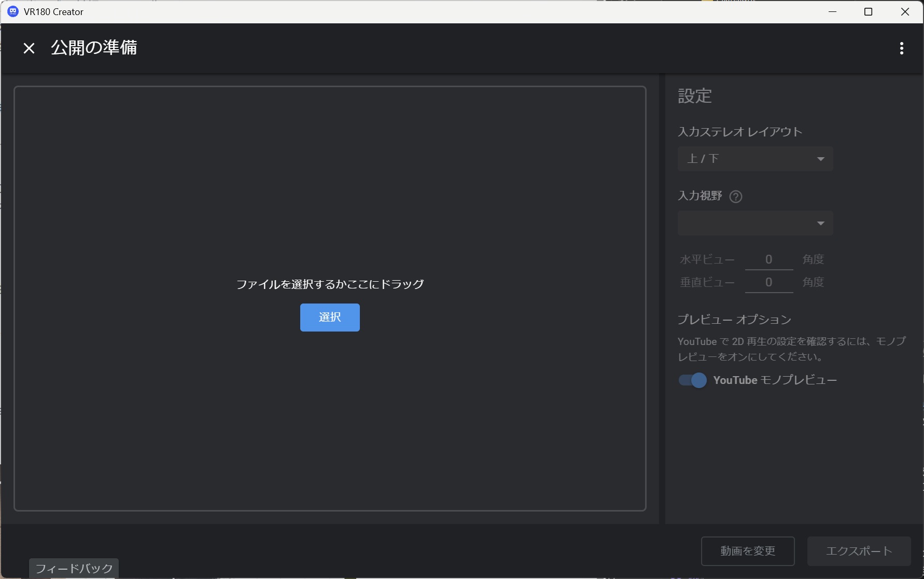Image resolution: width=924 pixels, height=579 pixels.
Task: Click the file drop area text ファイルを選択するかここにドラッグ
Action: click(330, 284)
